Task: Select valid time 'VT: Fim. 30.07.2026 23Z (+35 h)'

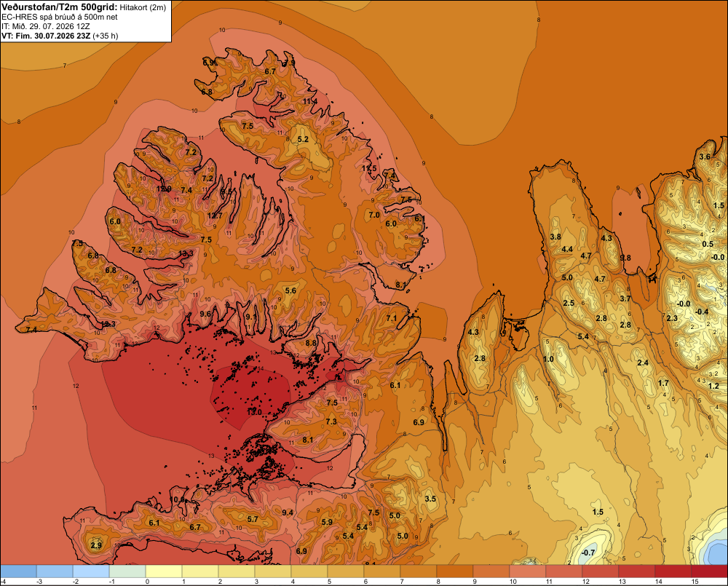Action: [x=60, y=36]
